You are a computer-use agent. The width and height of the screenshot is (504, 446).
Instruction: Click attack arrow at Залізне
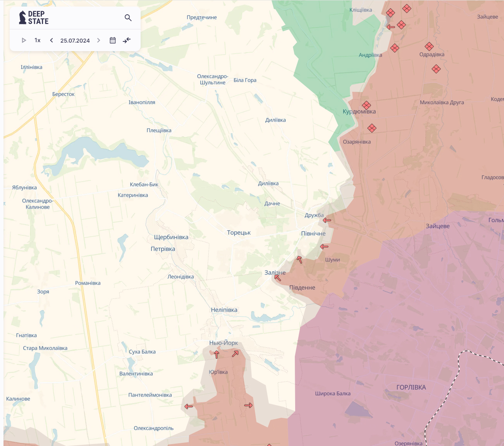pos(277,278)
